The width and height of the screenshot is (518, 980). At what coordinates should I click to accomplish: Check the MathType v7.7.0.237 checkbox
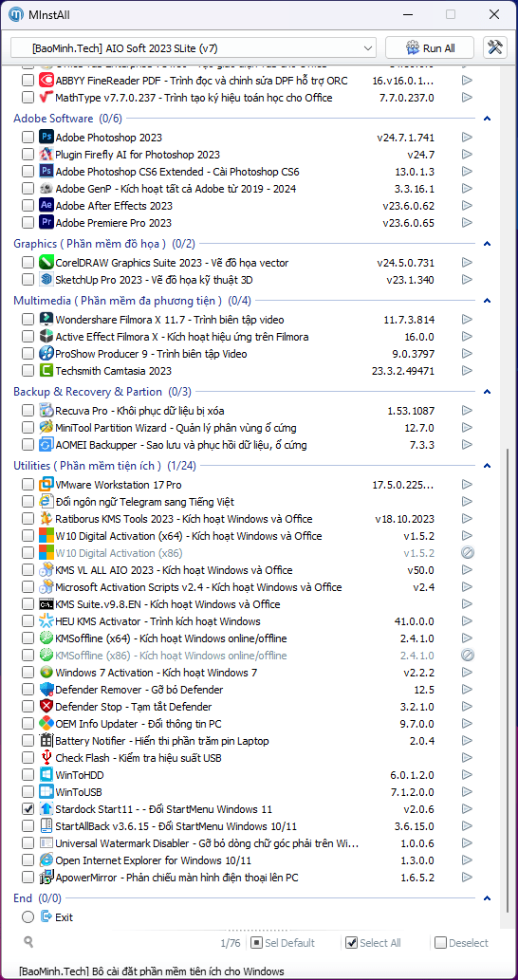(x=28, y=98)
